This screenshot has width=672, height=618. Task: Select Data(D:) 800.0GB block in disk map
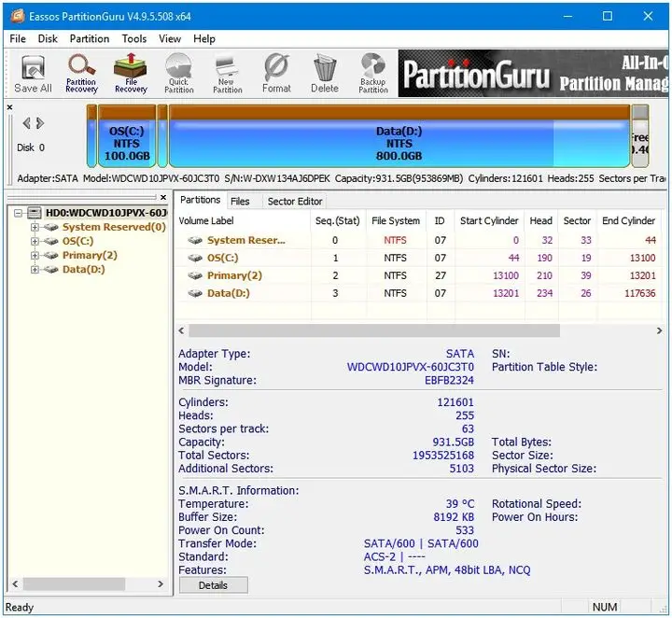click(399, 136)
